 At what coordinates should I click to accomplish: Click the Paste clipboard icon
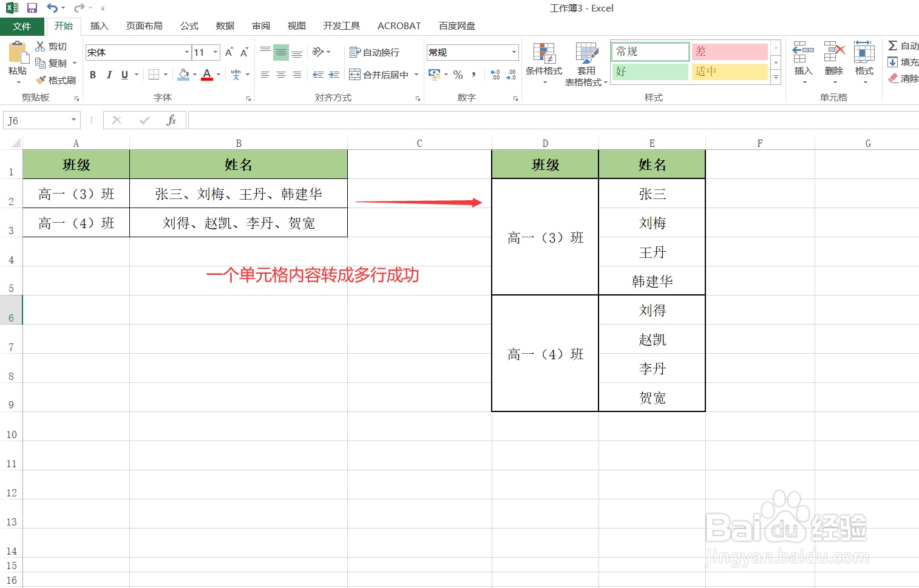[18, 53]
